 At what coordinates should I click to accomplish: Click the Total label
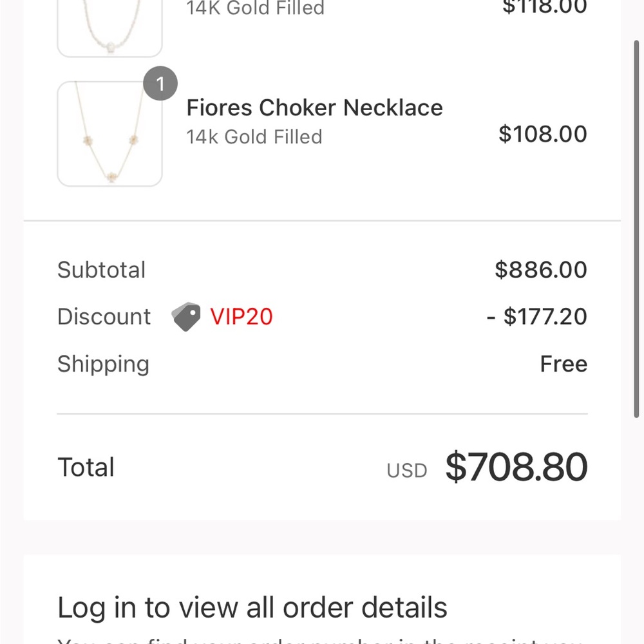click(x=86, y=468)
